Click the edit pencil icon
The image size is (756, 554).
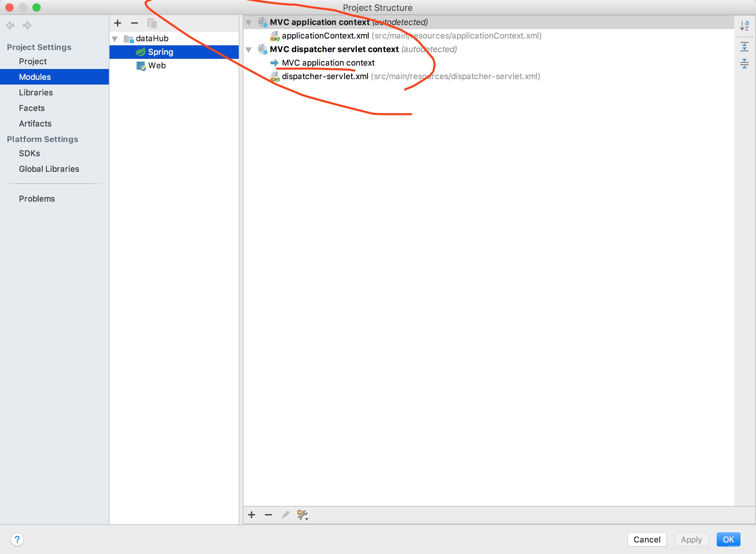(x=285, y=515)
